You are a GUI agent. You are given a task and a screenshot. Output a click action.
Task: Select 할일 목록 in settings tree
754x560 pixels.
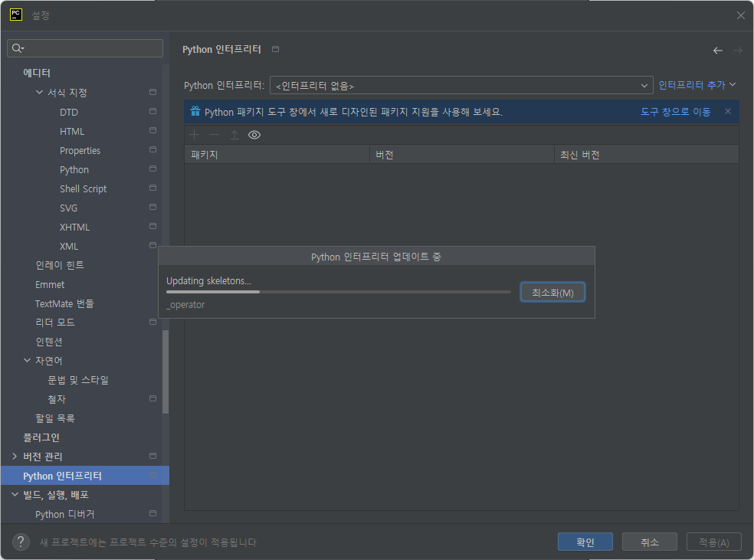[x=55, y=418]
